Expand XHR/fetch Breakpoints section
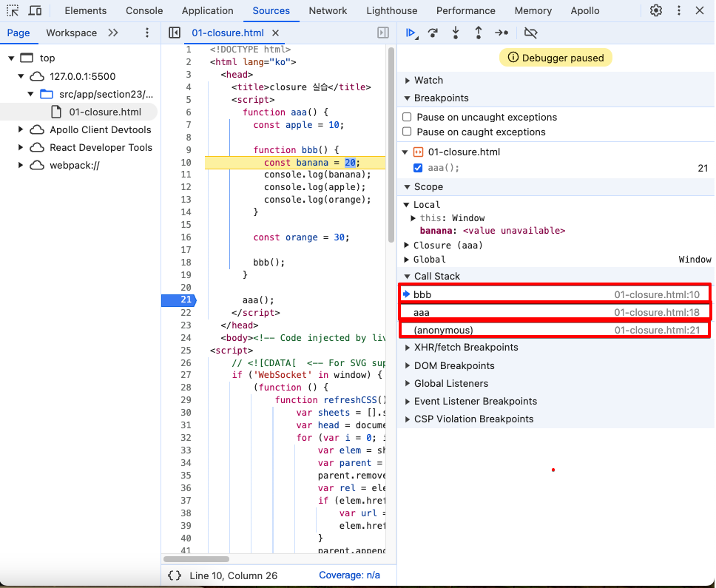The height and width of the screenshot is (588, 716). coord(408,348)
